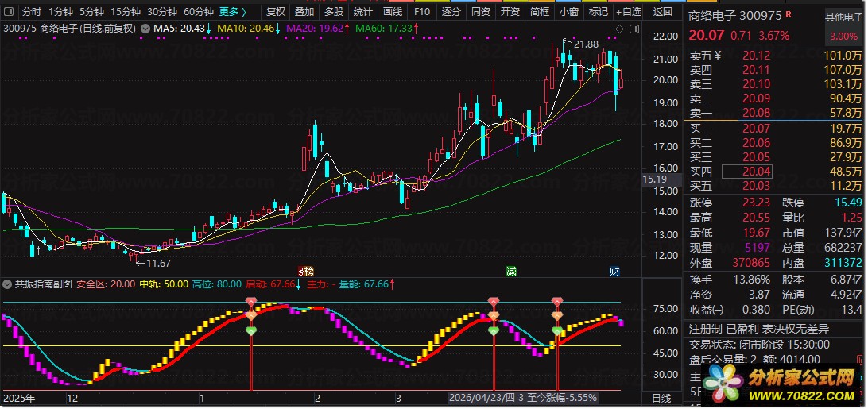
Task: Expand the 更多 timeframe options
Action: (232, 12)
